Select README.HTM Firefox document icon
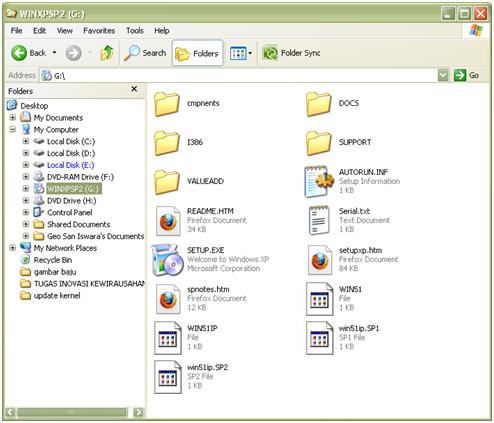This screenshot has height=423, width=494. pyautogui.click(x=168, y=221)
